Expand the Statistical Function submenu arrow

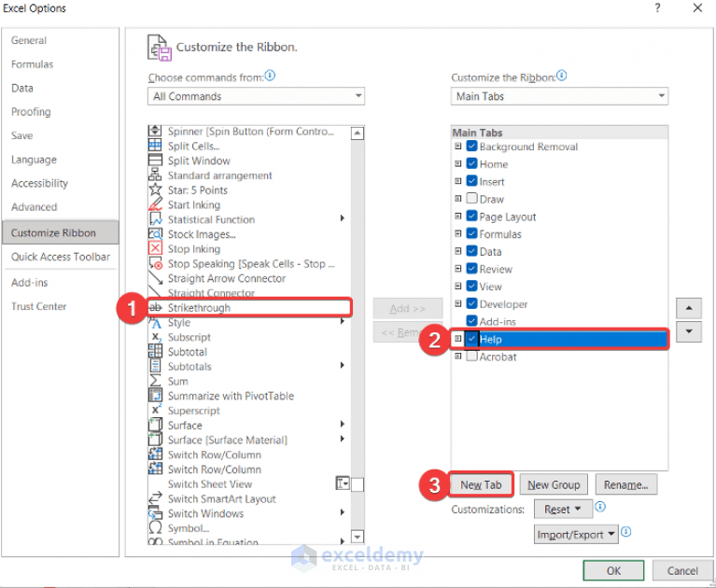pyautogui.click(x=342, y=218)
